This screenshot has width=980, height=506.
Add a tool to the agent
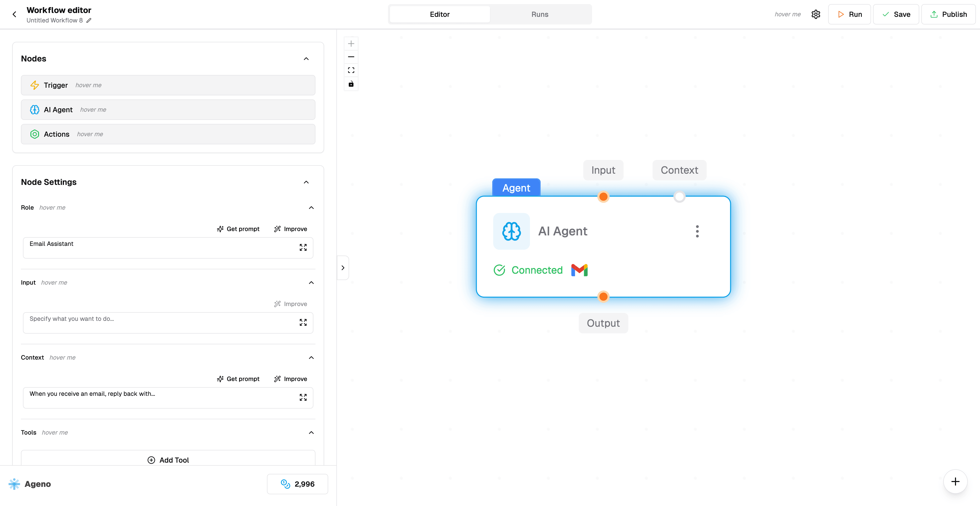(168, 460)
